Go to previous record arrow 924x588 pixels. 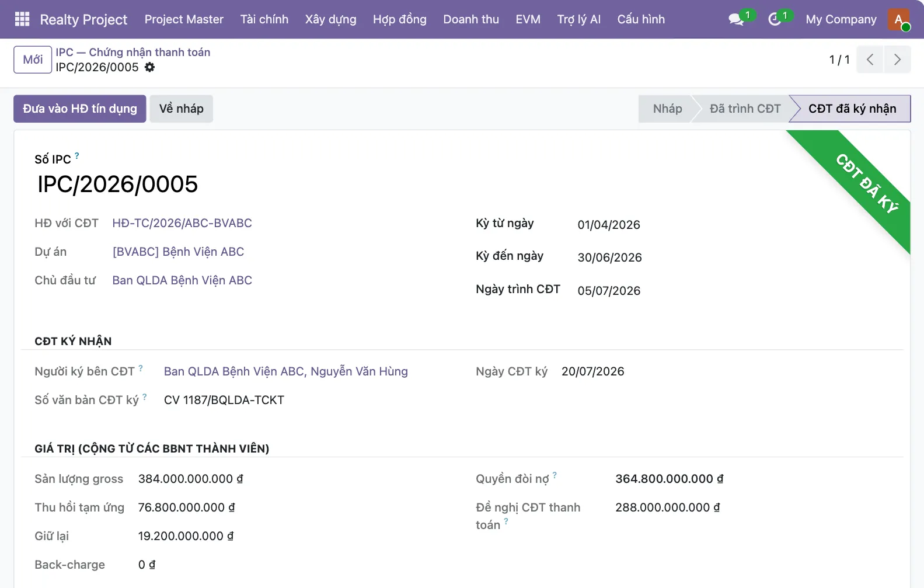(870, 60)
